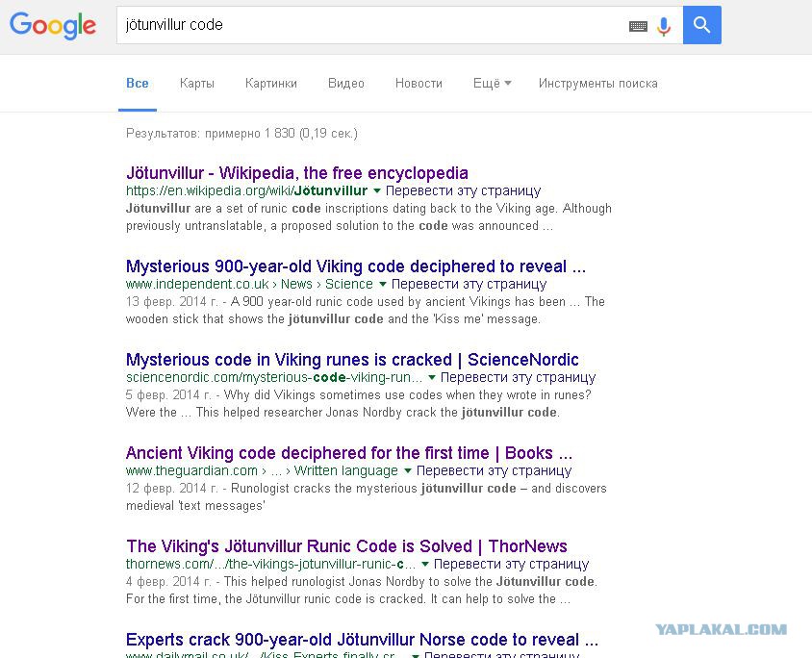Translate the ThorNews page link

tap(511, 564)
